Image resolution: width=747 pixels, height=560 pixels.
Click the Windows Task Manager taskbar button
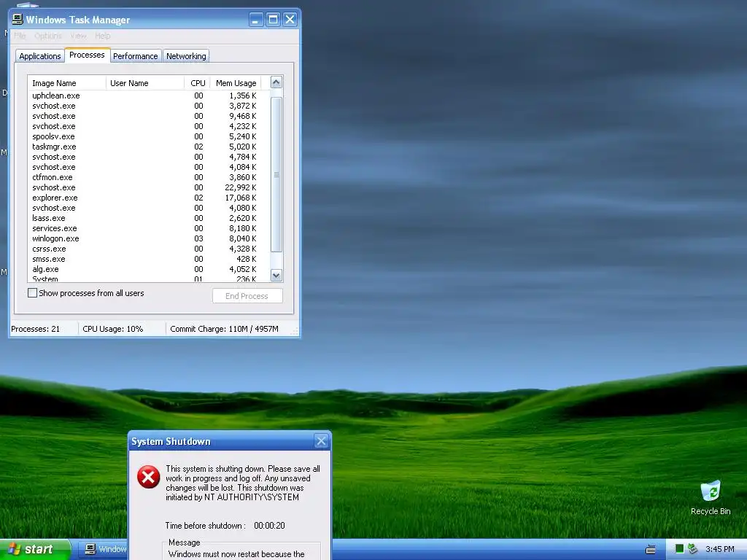[105, 550]
